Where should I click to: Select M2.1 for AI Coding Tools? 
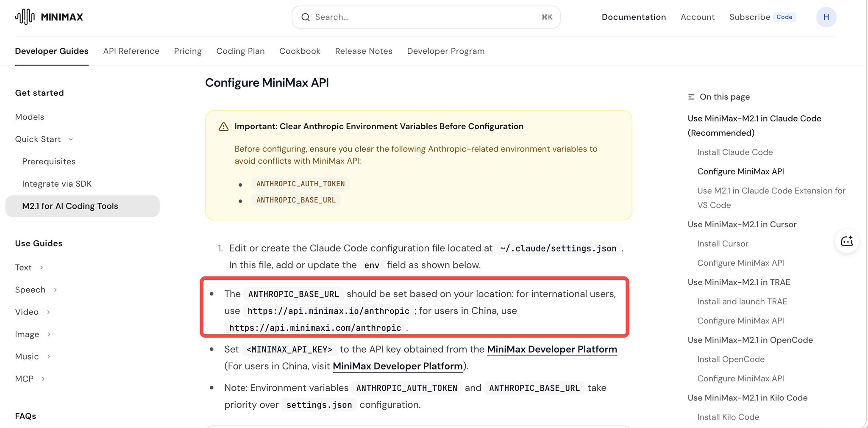point(83,206)
